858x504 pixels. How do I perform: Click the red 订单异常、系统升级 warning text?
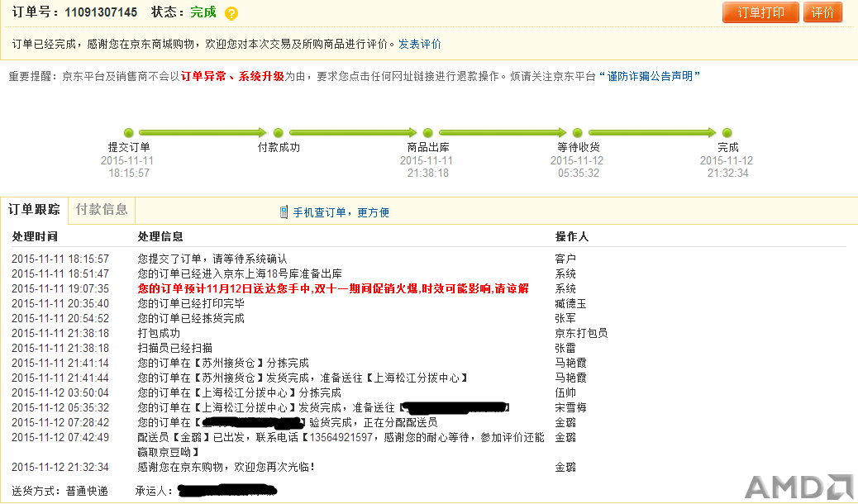pos(232,76)
